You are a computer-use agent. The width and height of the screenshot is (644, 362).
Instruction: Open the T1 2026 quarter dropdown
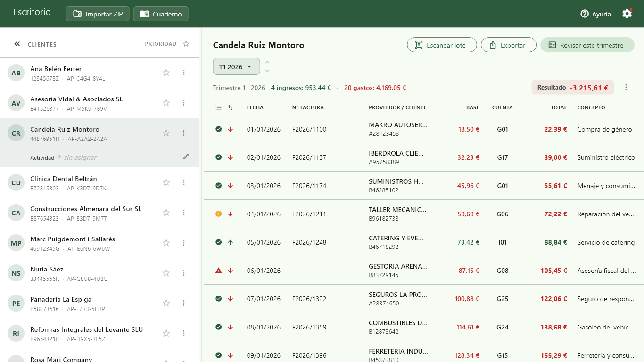[x=236, y=66]
